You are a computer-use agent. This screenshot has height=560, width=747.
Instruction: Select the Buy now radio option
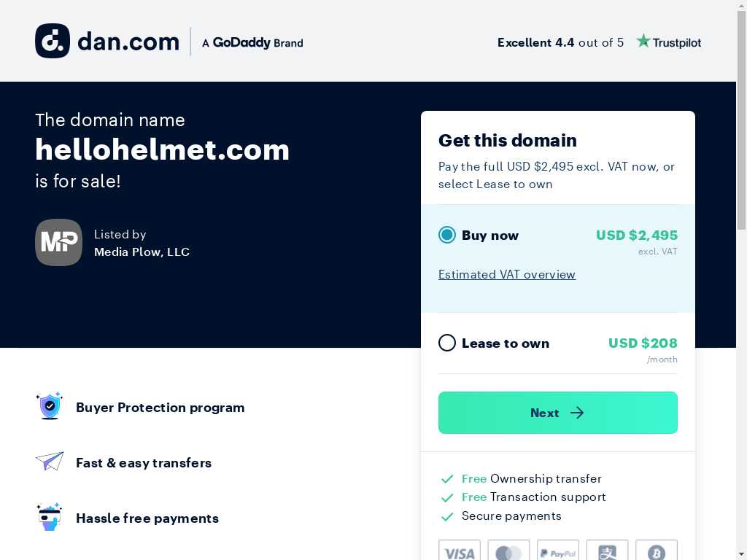click(x=447, y=235)
